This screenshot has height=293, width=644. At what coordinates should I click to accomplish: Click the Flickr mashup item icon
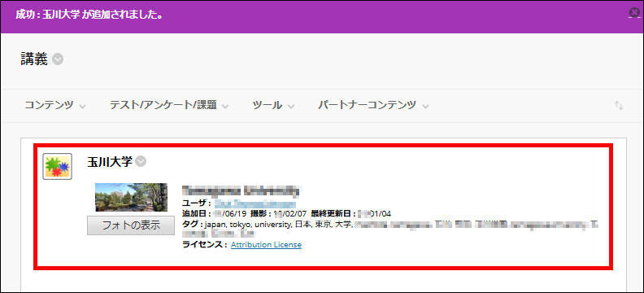click(x=58, y=166)
